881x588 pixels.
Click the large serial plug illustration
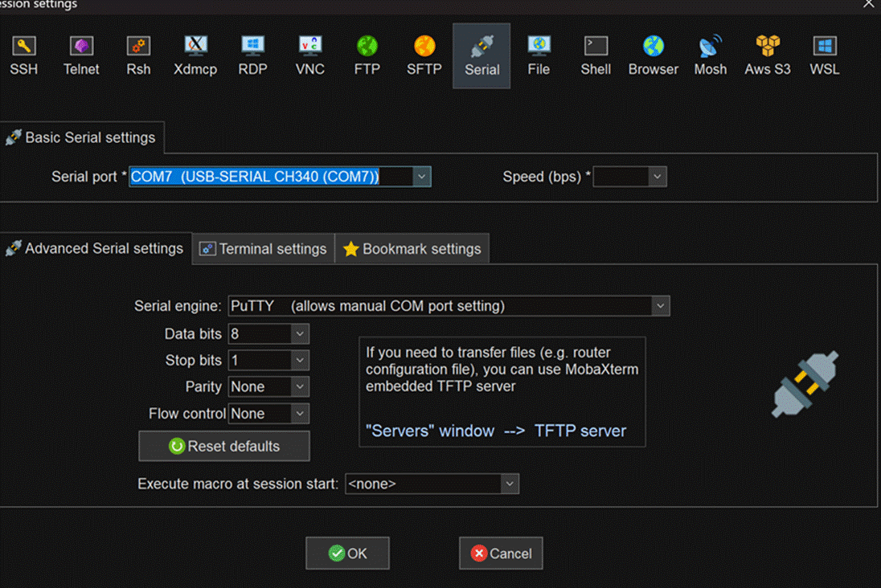click(x=805, y=385)
